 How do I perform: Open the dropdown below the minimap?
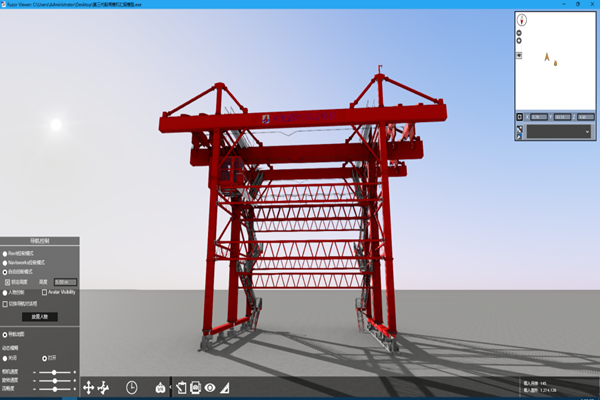(559, 130)
